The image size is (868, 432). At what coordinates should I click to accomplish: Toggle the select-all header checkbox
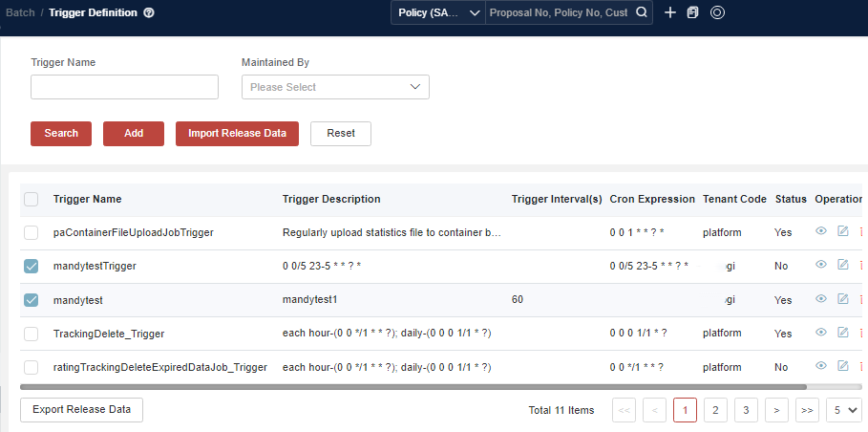point(31,200)
